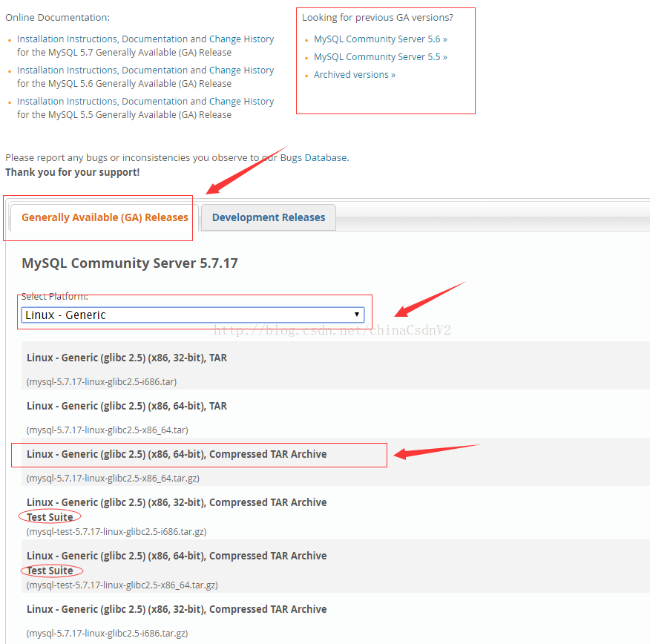Switch to Generally Available (GA) Releases tab

click(x=105, y=217)
